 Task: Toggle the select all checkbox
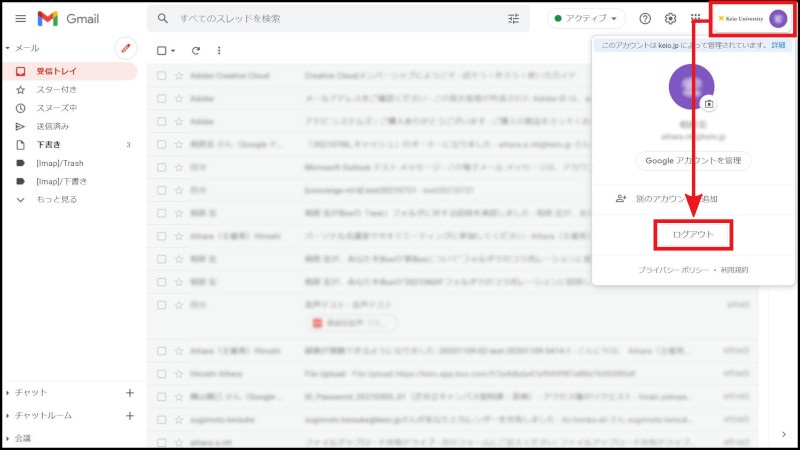tap(162, 50)
